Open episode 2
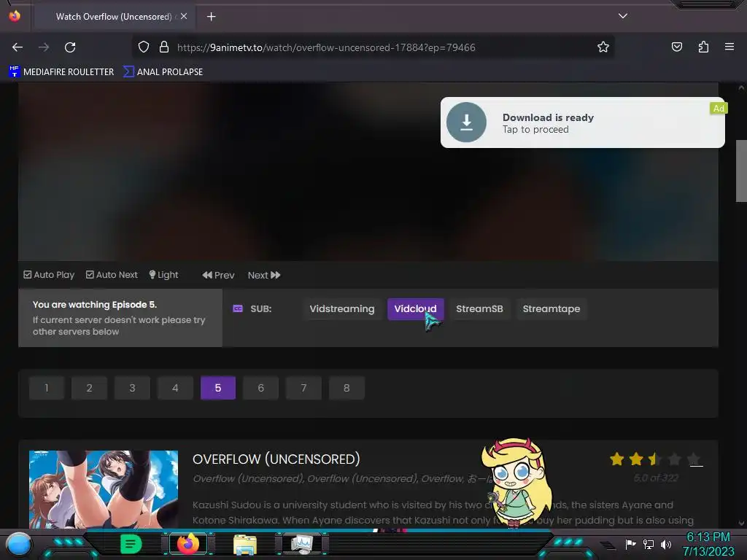Image resolution: width=747 pixels, height=560 pixels. [89, 388]
